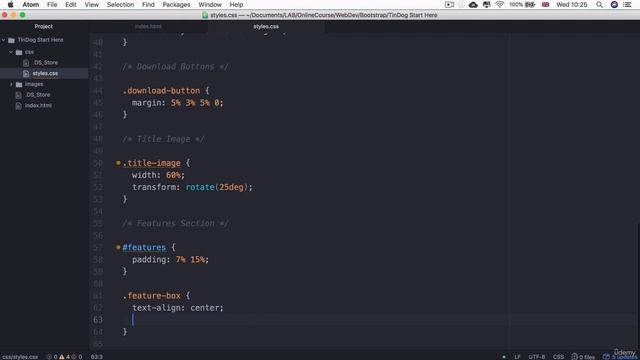Open the Atom application menu
640x360 pixels.
tap(31, 4)
